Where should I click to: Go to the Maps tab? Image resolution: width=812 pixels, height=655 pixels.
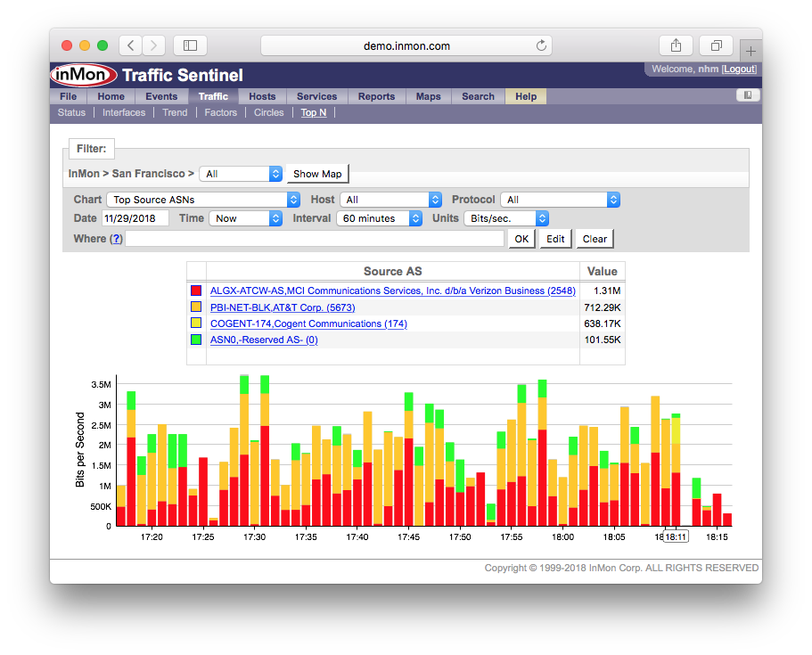point(428,96)
